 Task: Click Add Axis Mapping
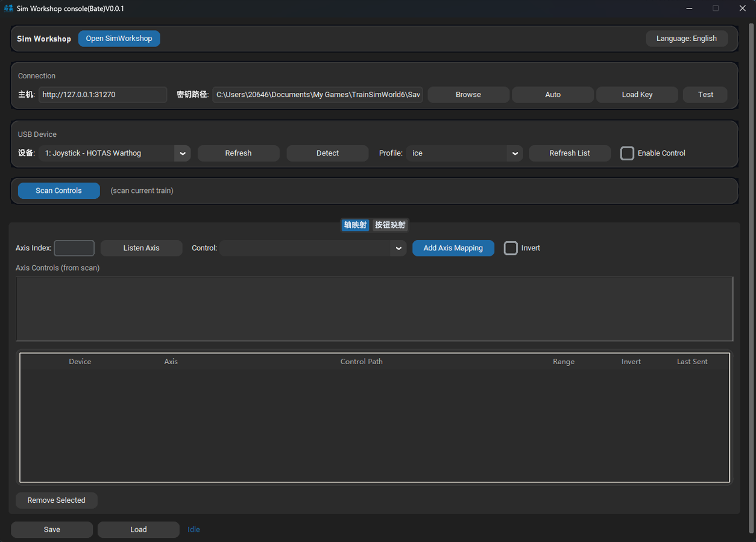tap(453, 248)
